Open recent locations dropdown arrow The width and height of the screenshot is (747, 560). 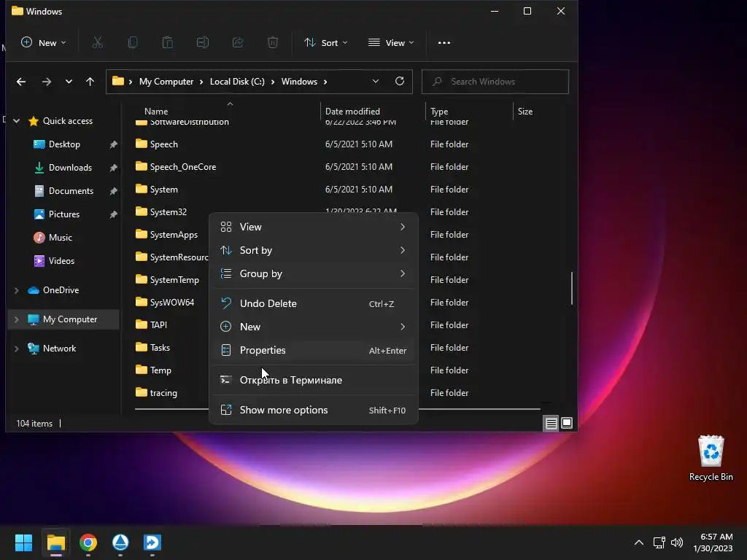coord(69,82)
